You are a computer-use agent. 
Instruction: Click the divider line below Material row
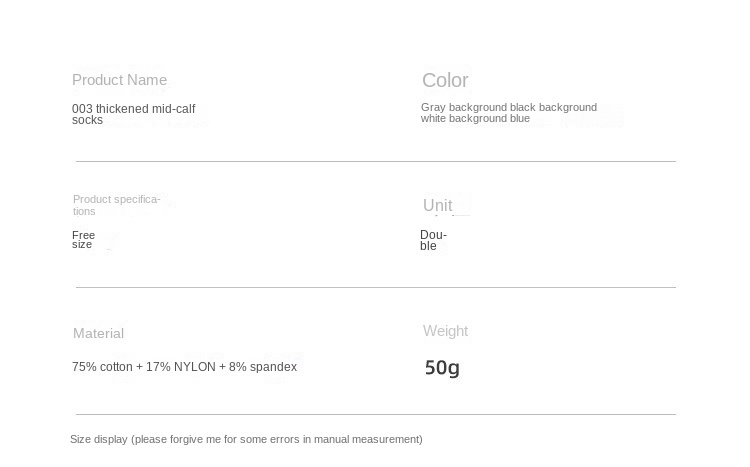tap(375, 414)
